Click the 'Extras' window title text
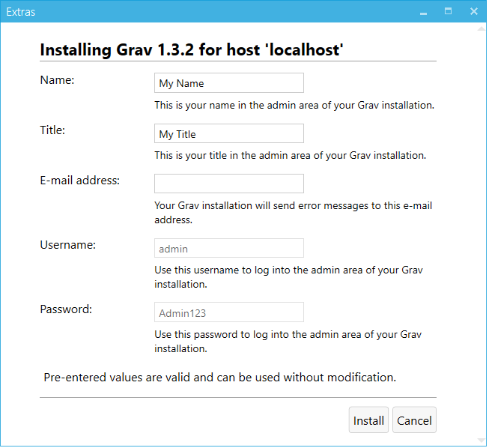 [20, 12]
